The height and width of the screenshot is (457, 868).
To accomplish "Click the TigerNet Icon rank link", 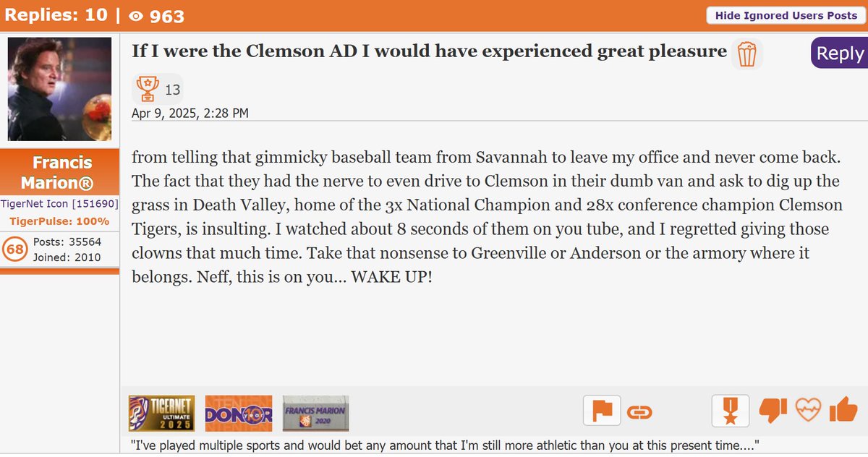I will (x=59, y=204).
